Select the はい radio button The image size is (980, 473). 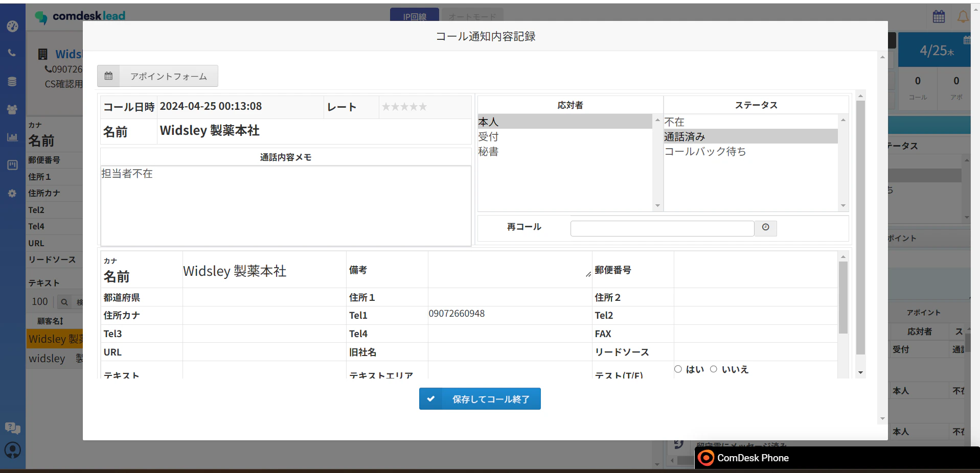[x=678, y=369]
